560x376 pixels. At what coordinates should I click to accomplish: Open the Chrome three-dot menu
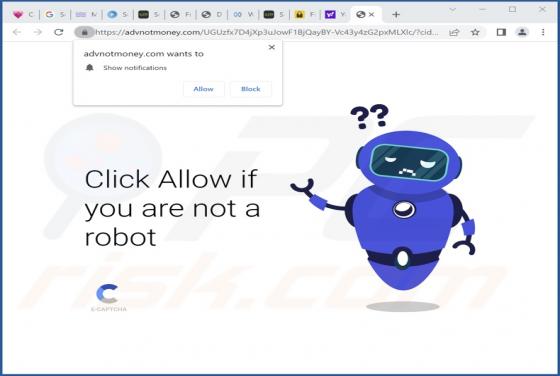[543, 32]
